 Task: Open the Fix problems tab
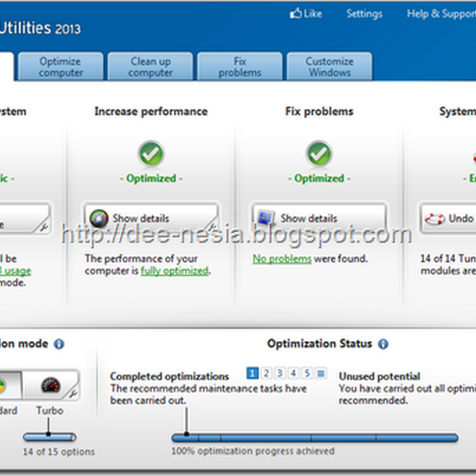click(x=240, y=67)
